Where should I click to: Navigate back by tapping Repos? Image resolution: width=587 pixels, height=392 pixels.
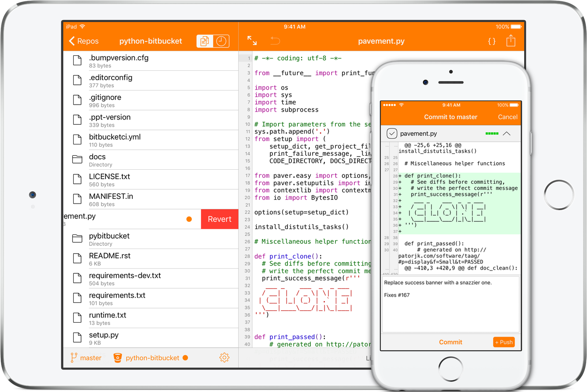click(84, 41)
